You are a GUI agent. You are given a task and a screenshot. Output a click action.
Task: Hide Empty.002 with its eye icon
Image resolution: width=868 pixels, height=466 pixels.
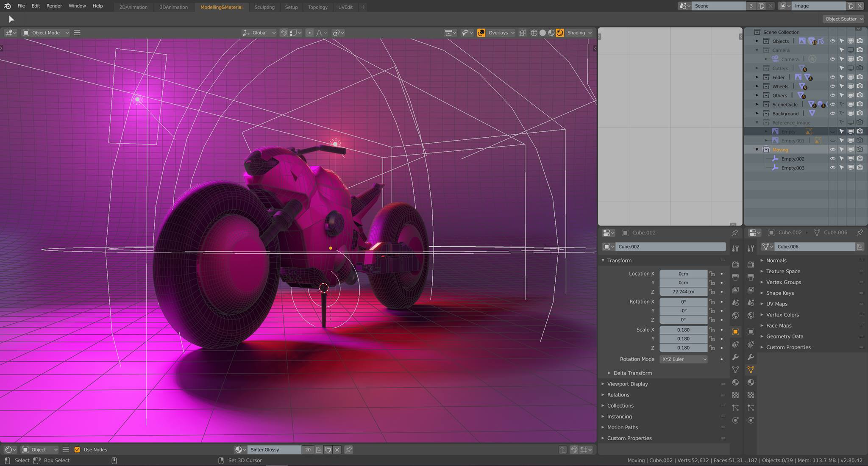[832, 158]
